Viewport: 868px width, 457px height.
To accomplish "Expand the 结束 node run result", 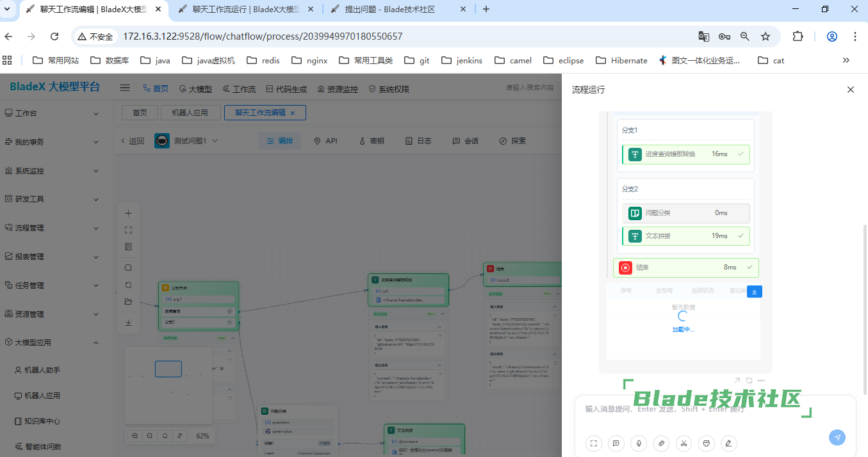I will pyautogui.click(x=685, y=268).
